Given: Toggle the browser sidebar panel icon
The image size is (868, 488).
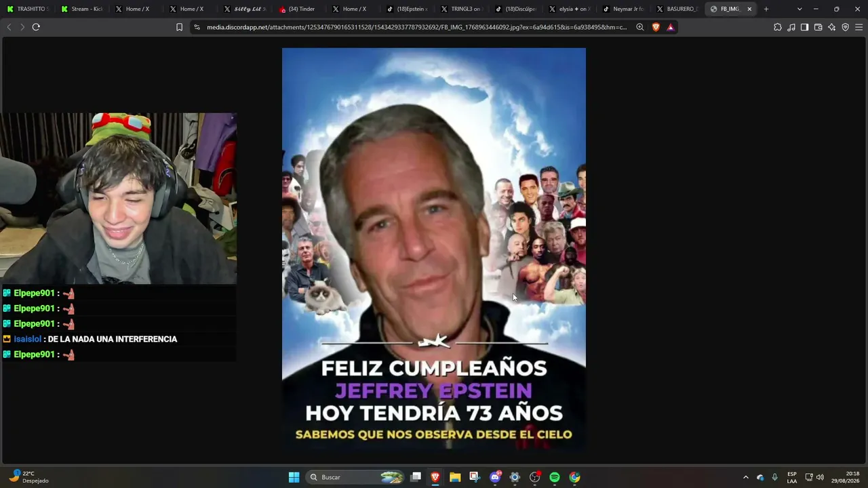Looking at the screenshot, I should 804,27.
